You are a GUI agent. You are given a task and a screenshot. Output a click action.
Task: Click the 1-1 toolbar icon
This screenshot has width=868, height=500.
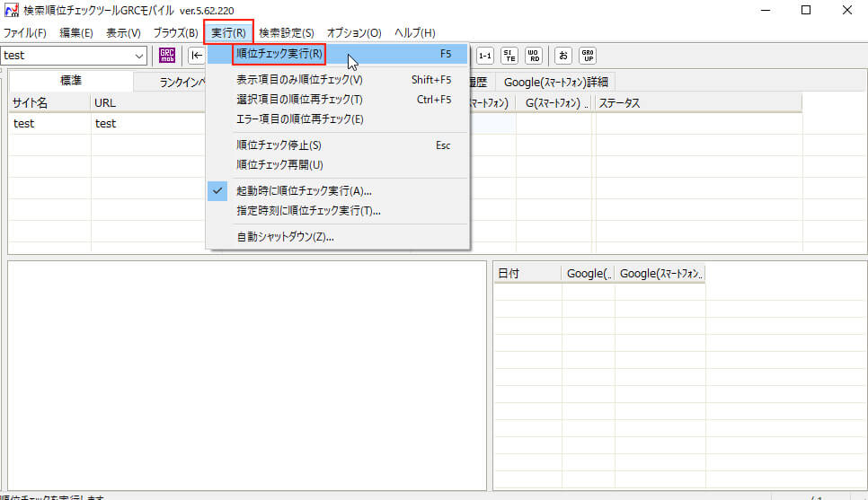(485, 56)
